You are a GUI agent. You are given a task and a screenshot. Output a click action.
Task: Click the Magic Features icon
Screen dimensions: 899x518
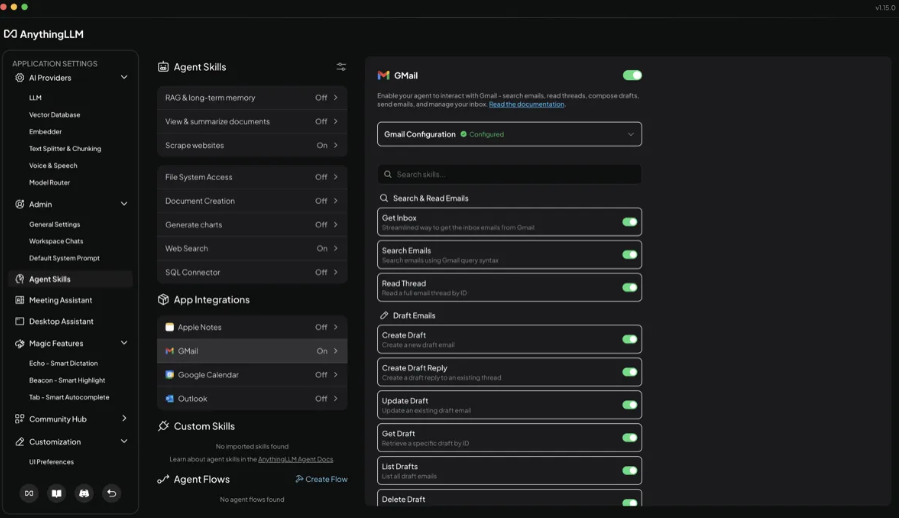pyautogui.click(x=19, y=343)
